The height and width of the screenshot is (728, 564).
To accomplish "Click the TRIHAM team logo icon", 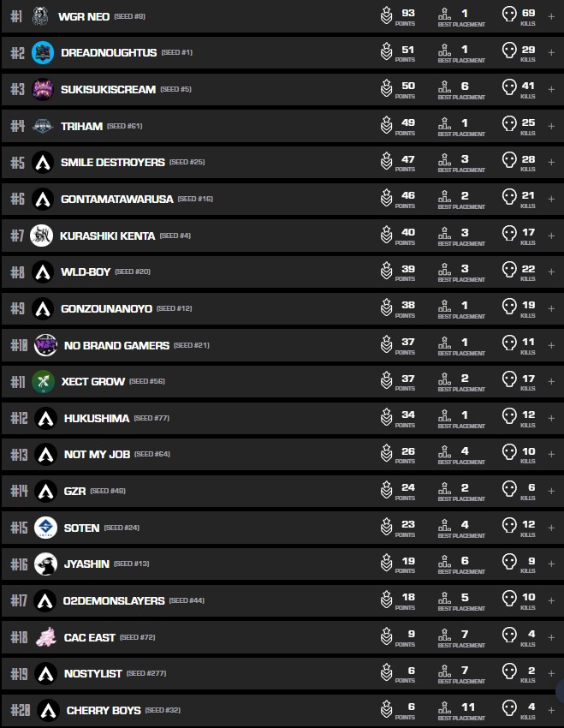I will pyautogui.click(x=43, y=126).
